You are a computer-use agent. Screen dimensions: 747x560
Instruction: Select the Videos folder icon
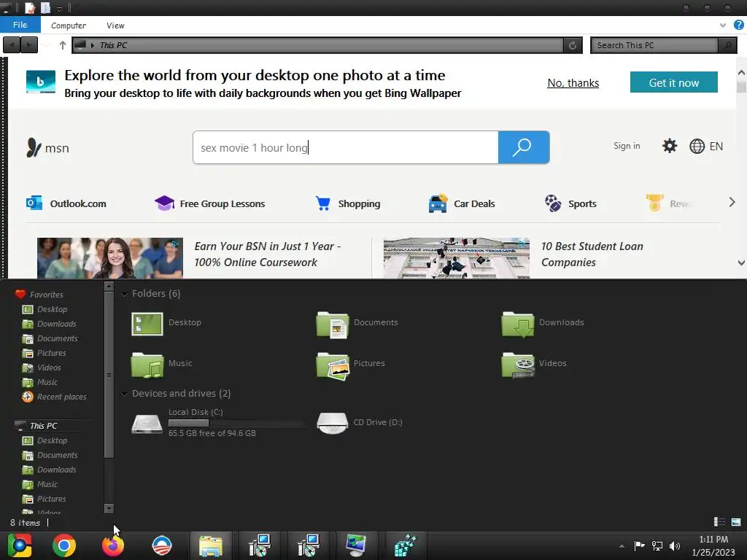point(518,365)
